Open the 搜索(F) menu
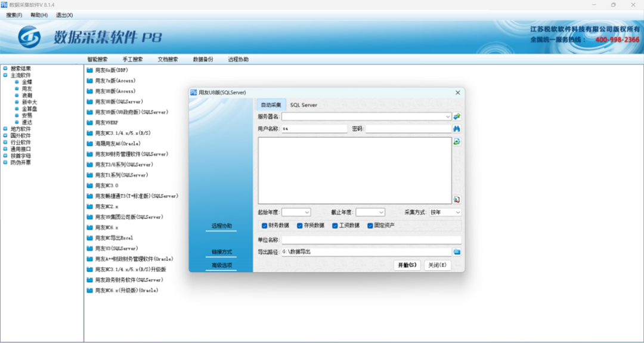The height and width of the screenshot is (343, 644). coord(14,15)
